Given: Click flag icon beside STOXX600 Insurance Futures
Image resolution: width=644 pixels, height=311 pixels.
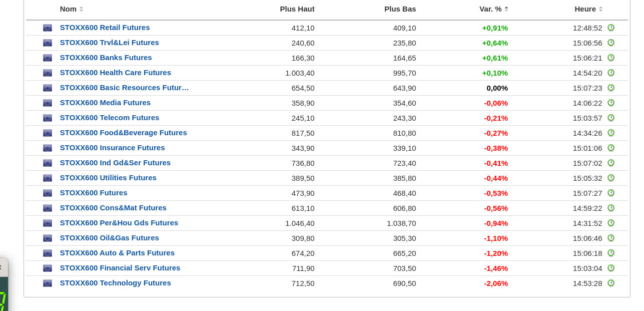Looking at the screenshot, I should tap(48, 148).
